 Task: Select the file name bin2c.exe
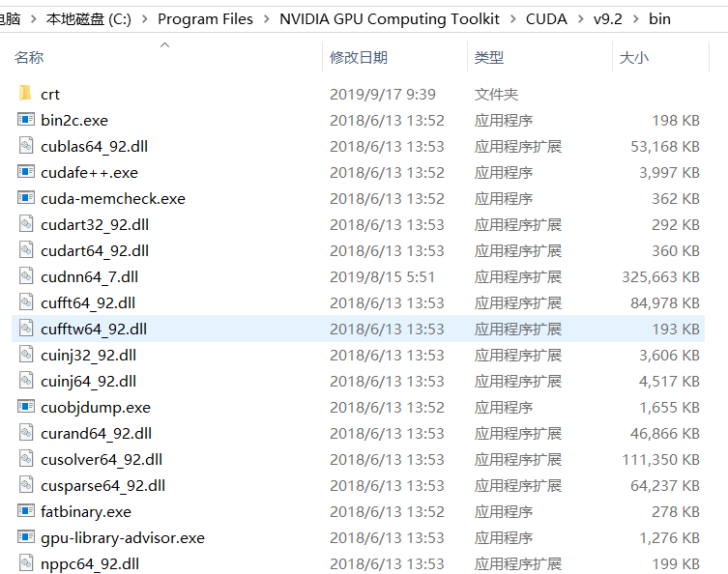(x=74, y=120)
